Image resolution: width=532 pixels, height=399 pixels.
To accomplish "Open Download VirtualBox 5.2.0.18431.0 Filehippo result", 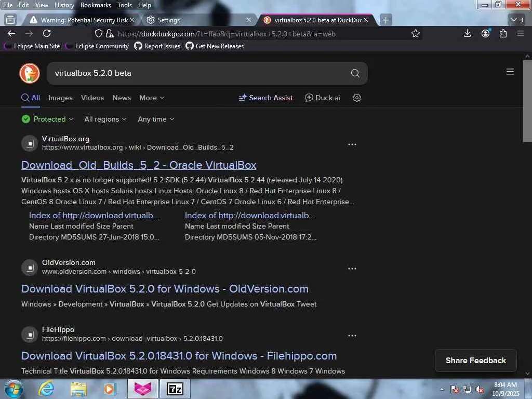I will (x=179, y=356).
